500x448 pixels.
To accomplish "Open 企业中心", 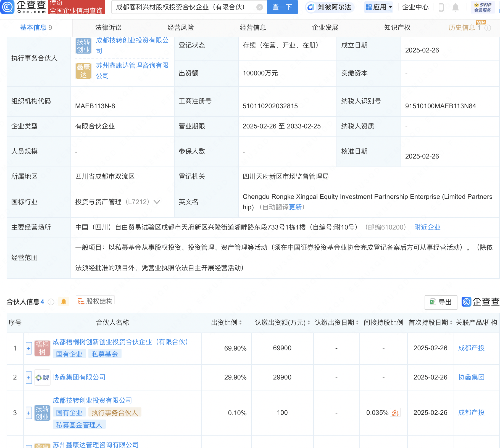I will click(x=415, y=7).
